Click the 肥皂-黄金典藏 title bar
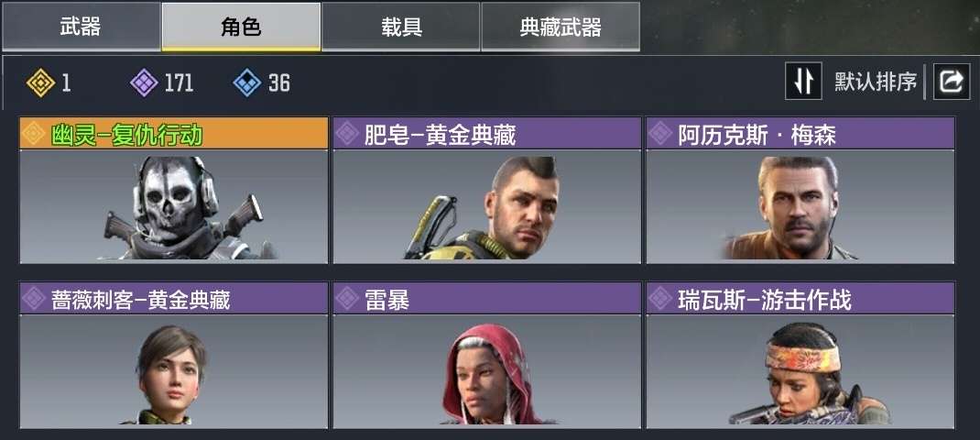Image resolution: width=980 pixels, height=440 pixels. [x=487, y=133]
